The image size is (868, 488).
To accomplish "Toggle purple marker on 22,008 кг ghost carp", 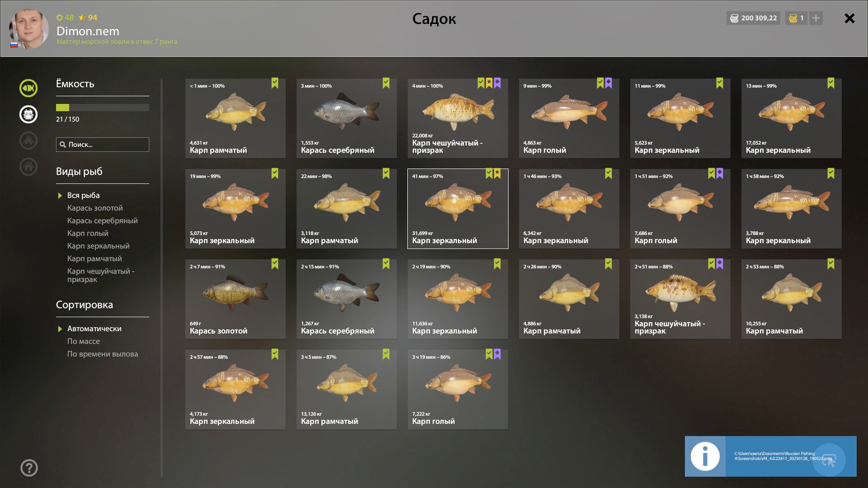I will coord(497,83).
